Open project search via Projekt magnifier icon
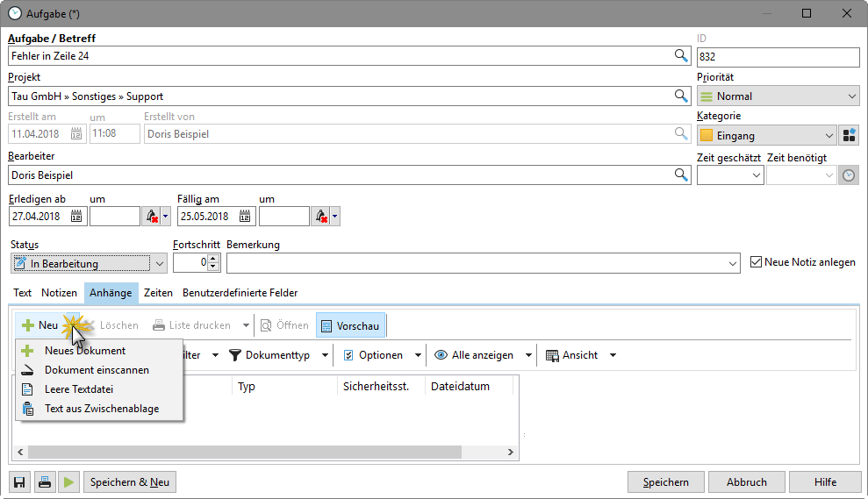The width and height of the screenshot is (868, 499). pos(681,96)
